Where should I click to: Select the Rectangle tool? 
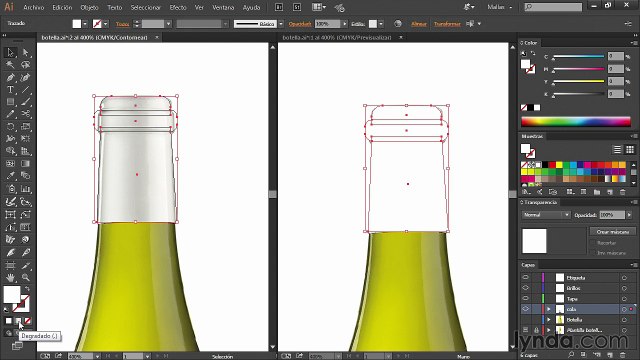click(x=10, y=102)
